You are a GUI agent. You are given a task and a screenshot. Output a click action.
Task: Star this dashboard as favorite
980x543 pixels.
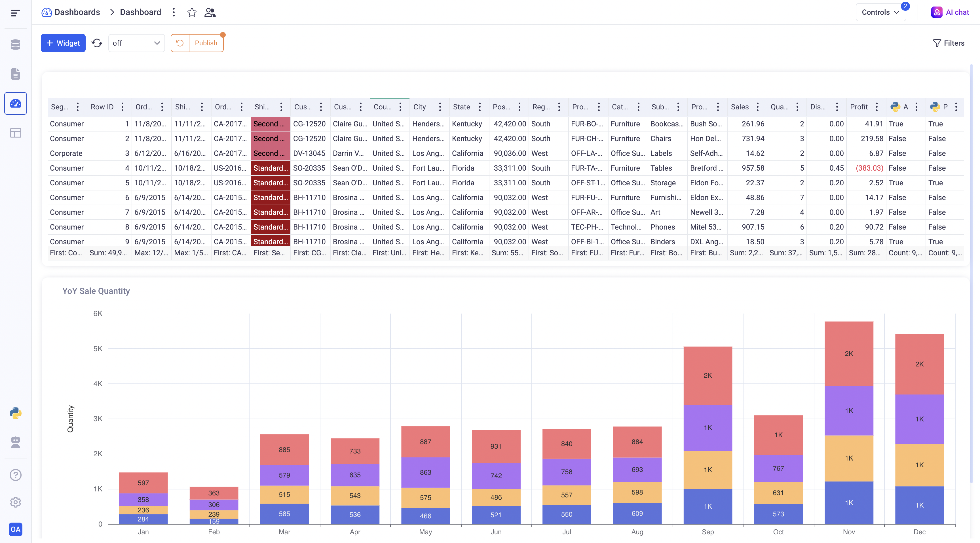(x=192, y=12)
